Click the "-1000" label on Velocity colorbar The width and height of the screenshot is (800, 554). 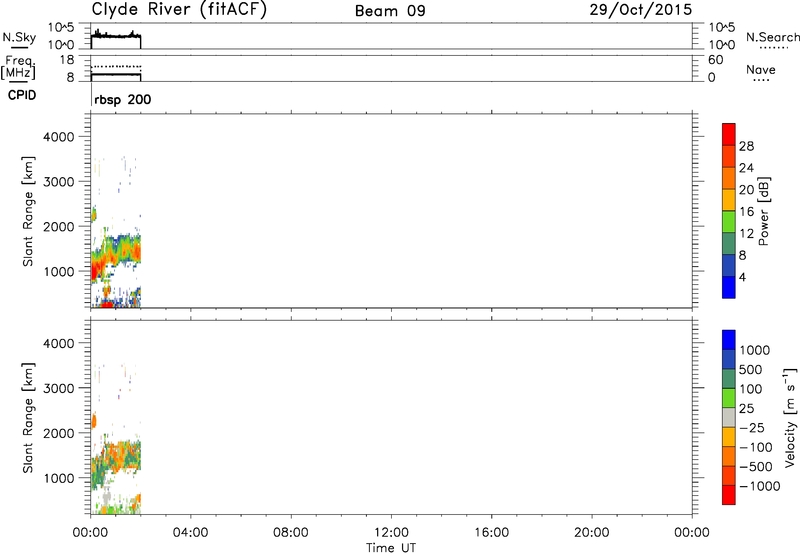tap(760, 486)
